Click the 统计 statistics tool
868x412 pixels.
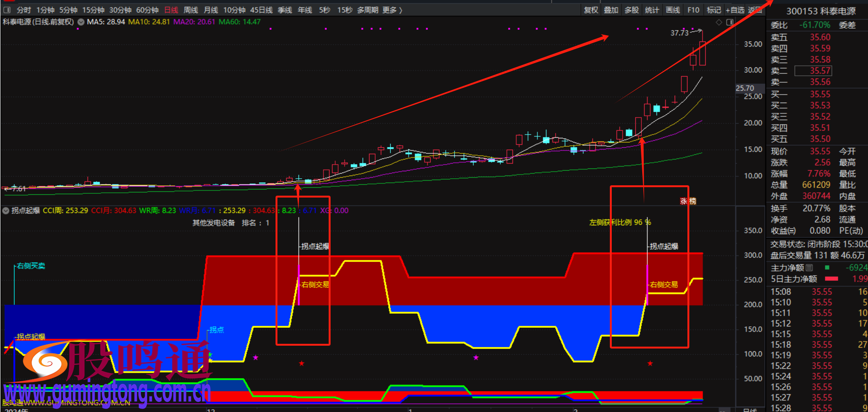(652, 10)
